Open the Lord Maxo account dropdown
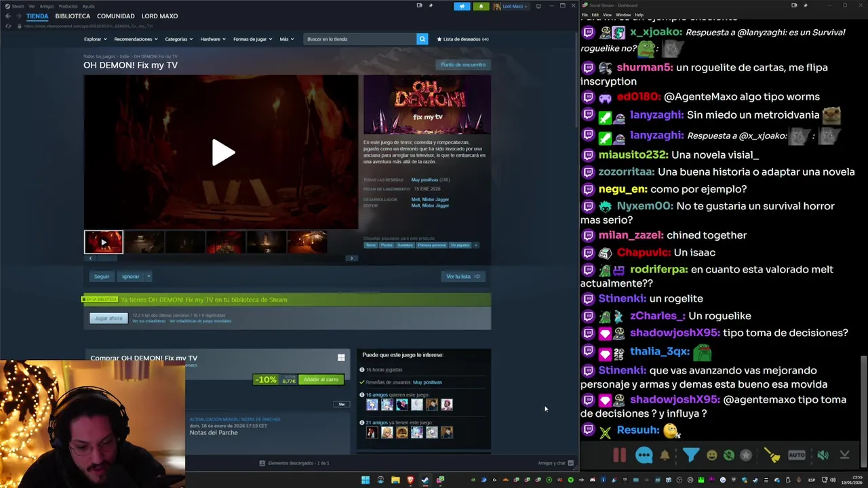The image size is (868, 488). pos(511,6)
